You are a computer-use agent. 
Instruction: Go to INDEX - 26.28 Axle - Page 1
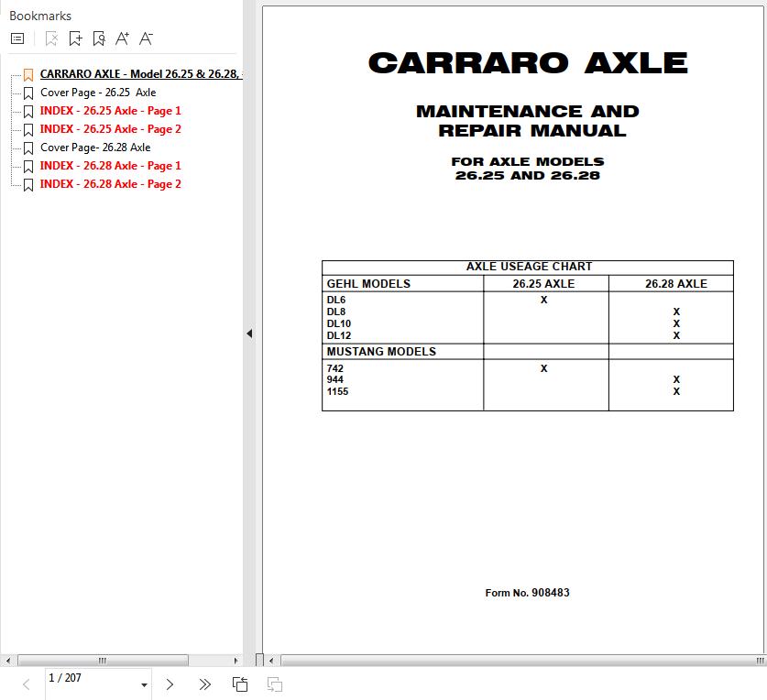click(x=111, y=166)
